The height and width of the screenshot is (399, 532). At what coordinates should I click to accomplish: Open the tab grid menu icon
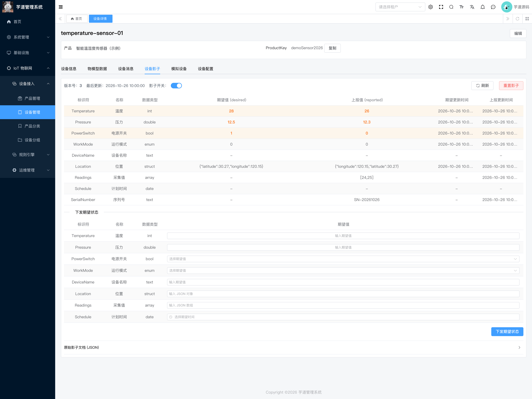tap(527, 19)
